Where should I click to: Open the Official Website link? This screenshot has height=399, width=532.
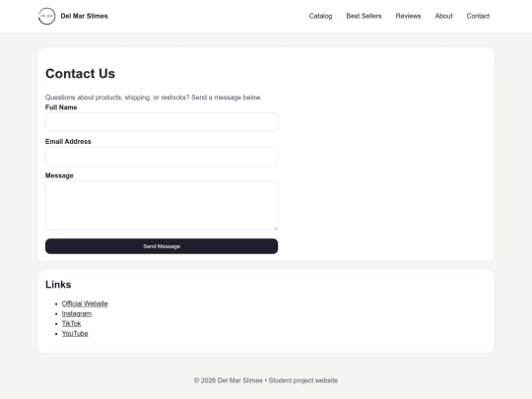coord(85,303)
